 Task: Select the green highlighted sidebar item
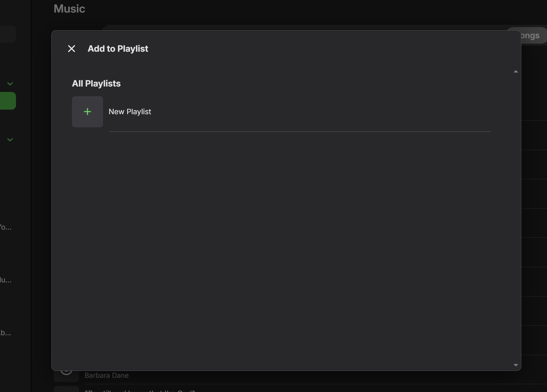click(x=7, y=101)
